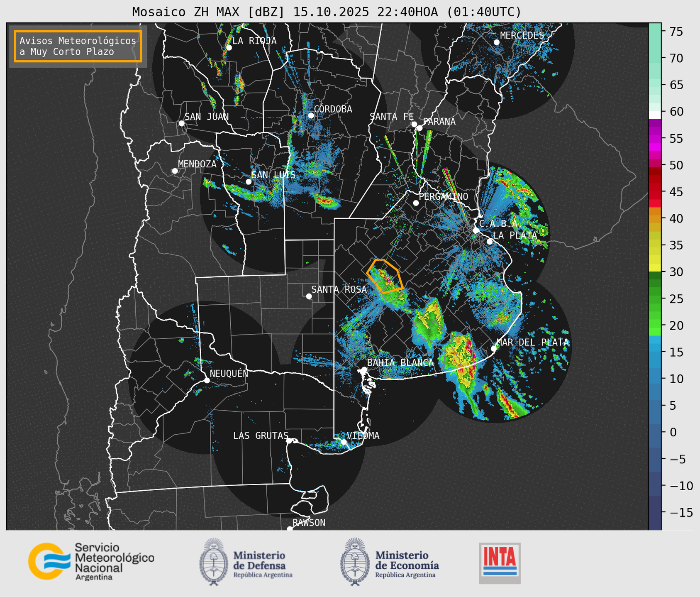Image resolution: width=700 pixels, height=597 pixels.
Task: Click the Córdoba city marker dot
Action: [x=311, y=115]
